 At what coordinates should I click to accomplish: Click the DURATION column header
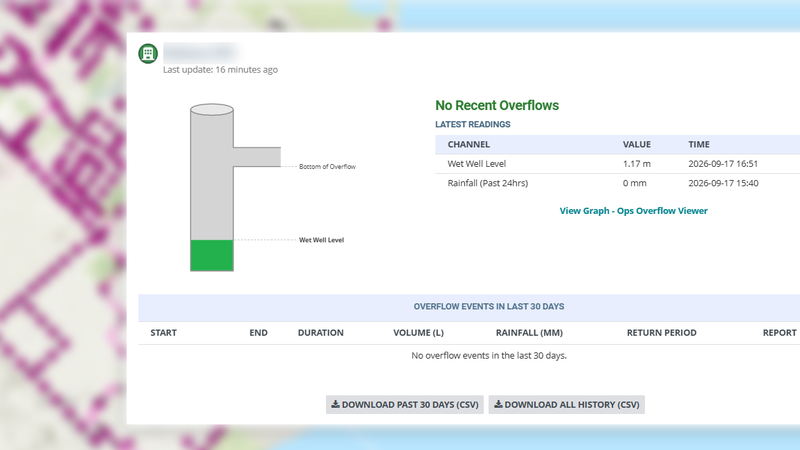[x=320, y=333]
